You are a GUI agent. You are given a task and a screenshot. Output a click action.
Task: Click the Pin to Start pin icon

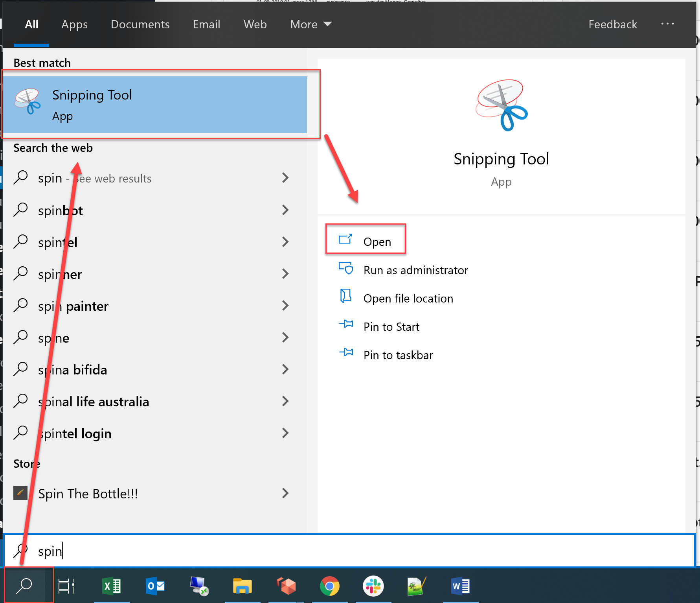coord(346,324)
